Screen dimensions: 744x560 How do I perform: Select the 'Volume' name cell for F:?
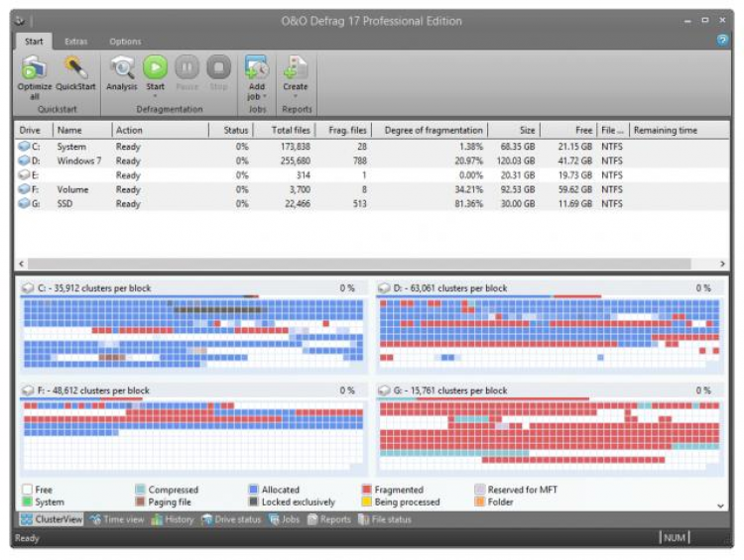point(72,189)
